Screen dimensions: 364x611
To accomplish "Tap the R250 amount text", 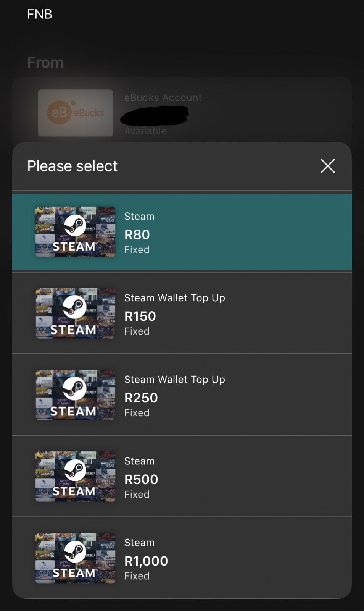I will click(x=141, y=398).
